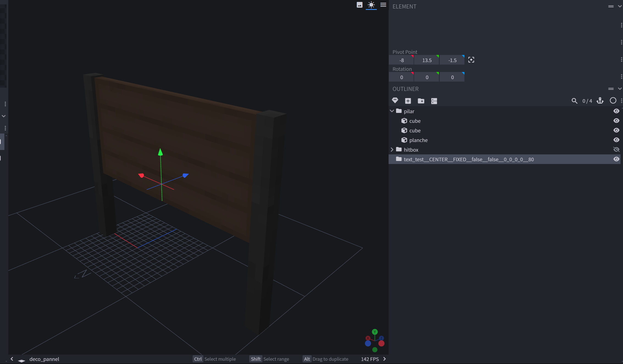This screenshot has height=364, width=623.
Task: Select the planche element
Action: pos(505,140)
